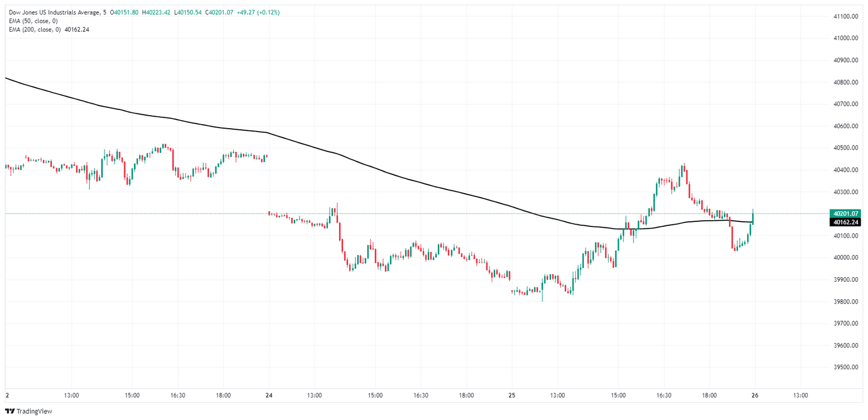Select the 2 date marker at far left
868x420 pixels.
pos(6,395)
